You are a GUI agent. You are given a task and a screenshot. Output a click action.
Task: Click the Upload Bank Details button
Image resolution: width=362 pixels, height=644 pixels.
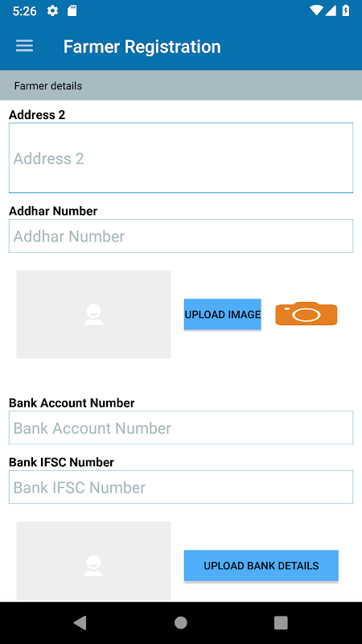point(261,566)
